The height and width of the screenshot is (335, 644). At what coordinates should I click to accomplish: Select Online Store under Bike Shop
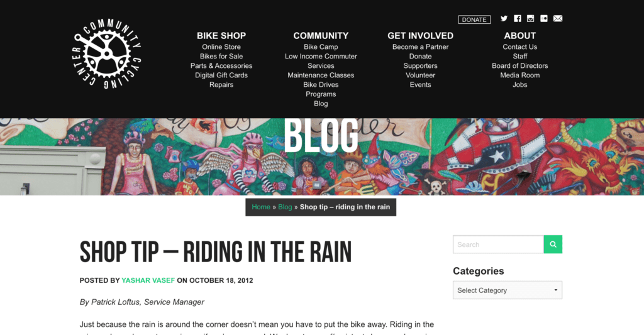(x=221, y=47)
